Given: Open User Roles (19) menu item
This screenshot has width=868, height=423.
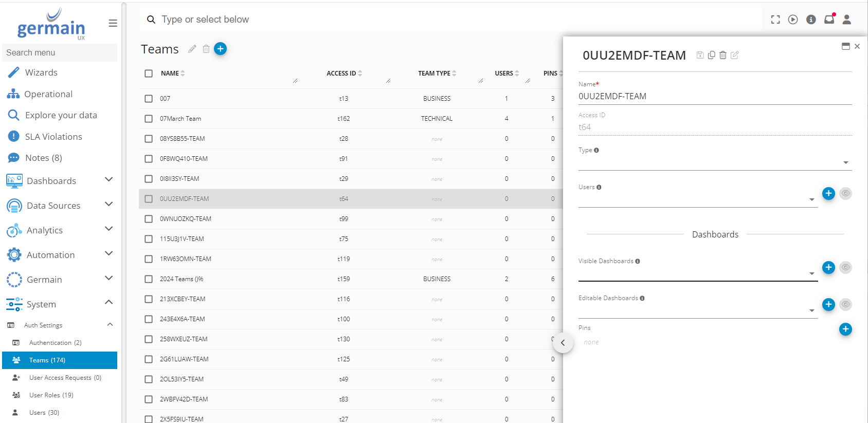Looking at the screenshot, I should pos(51,395).
